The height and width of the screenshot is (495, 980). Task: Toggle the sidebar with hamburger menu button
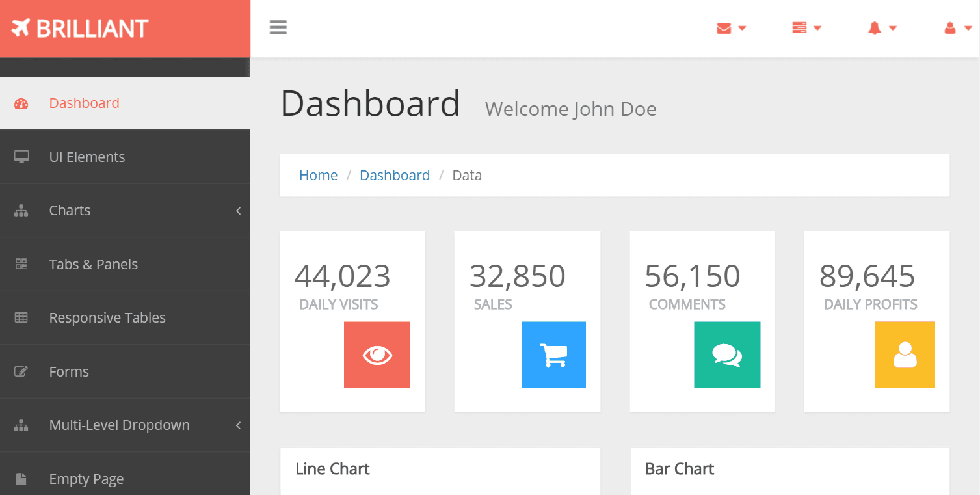tap(278, 27)
